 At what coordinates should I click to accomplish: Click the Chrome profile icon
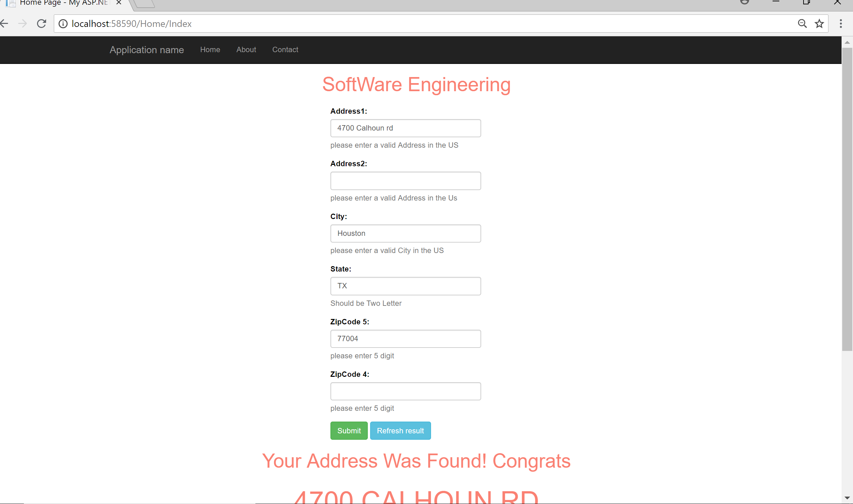(744, 2)
